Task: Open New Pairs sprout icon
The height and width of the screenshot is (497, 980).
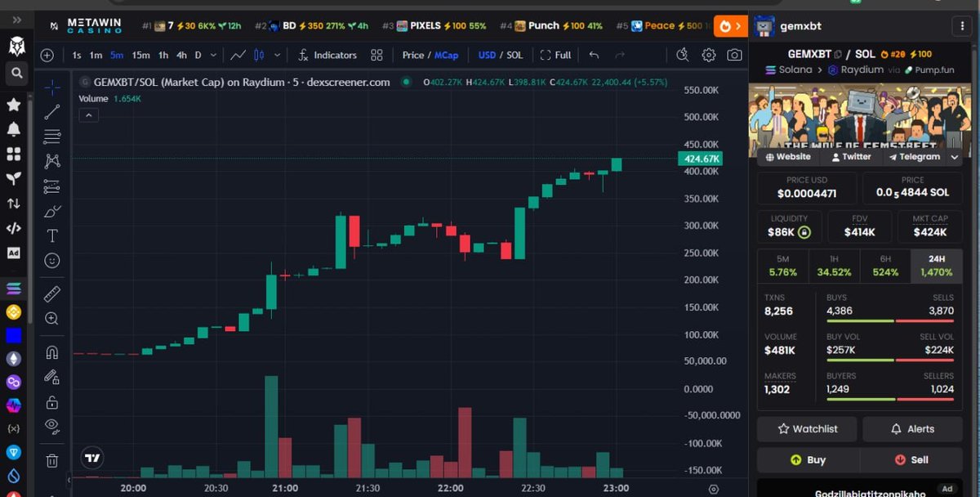Action: 14,178
